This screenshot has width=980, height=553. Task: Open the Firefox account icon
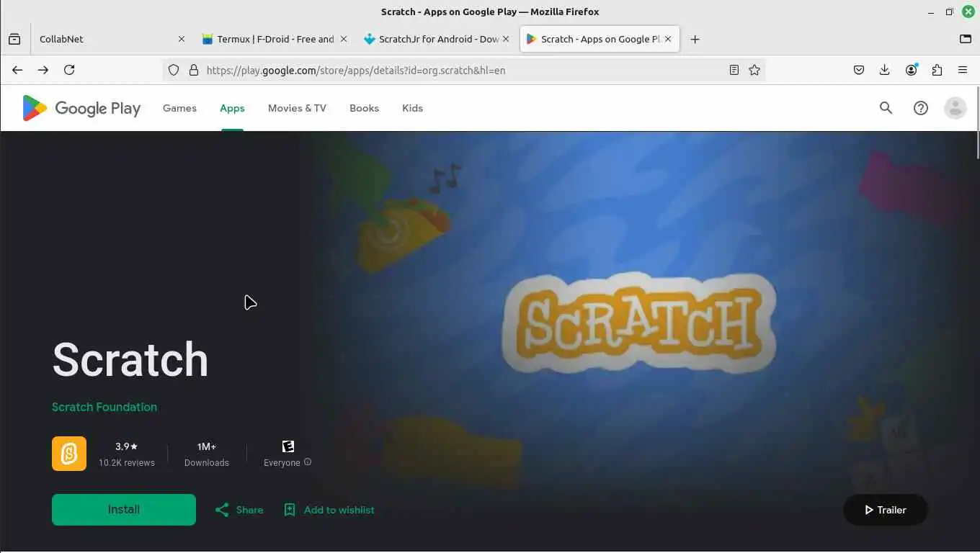pyautogui.click(x=912, y=70)
